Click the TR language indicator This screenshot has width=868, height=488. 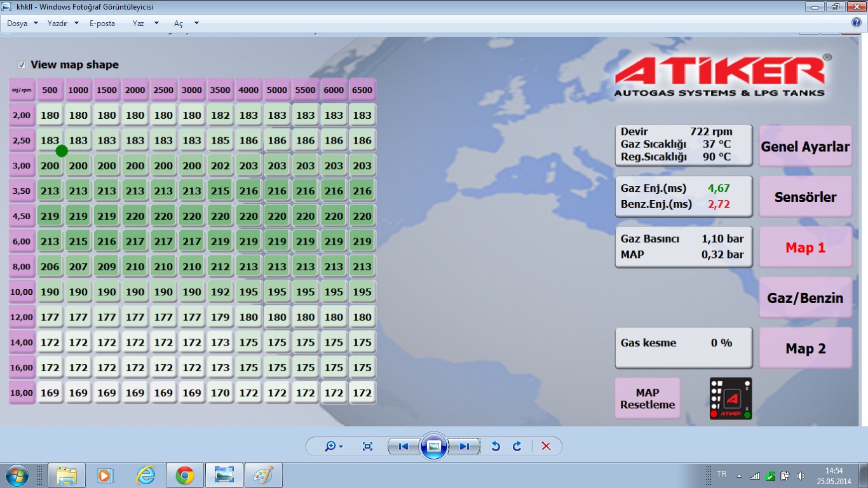point(722,474)
